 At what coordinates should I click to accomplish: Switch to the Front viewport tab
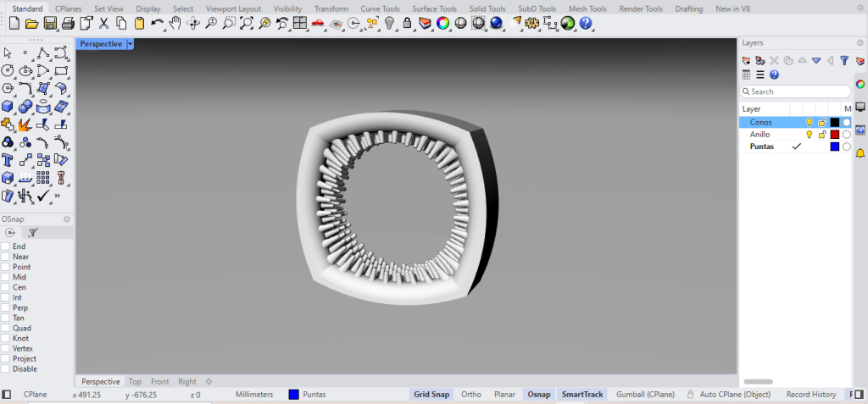click(160, 381)
